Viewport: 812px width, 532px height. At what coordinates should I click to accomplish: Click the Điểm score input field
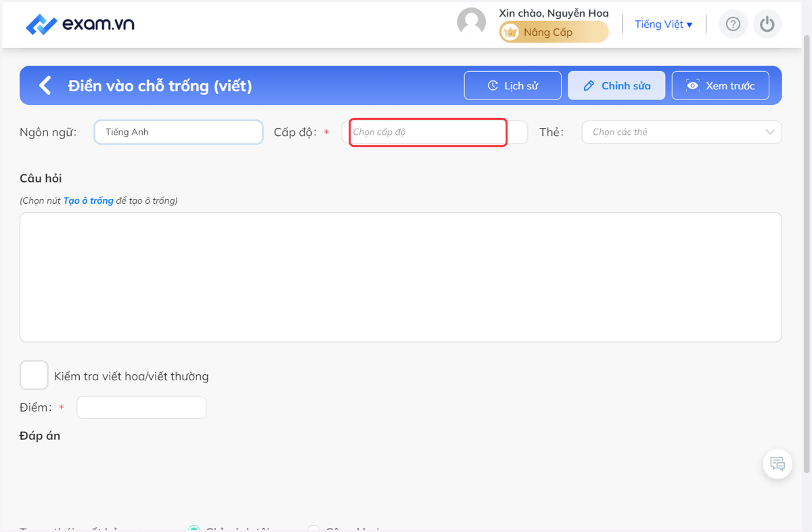tap(141, 407)
